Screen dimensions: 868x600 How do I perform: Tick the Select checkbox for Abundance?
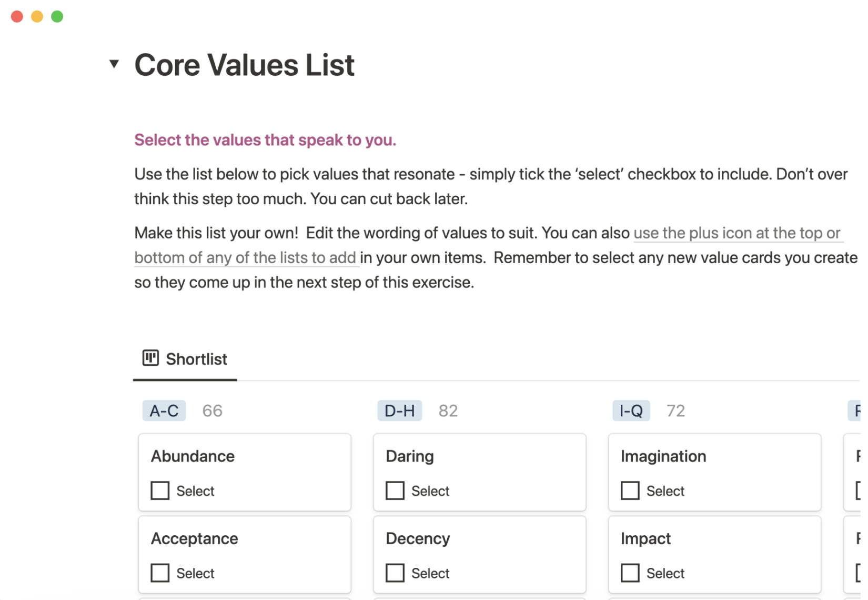(x=160, y=491)
